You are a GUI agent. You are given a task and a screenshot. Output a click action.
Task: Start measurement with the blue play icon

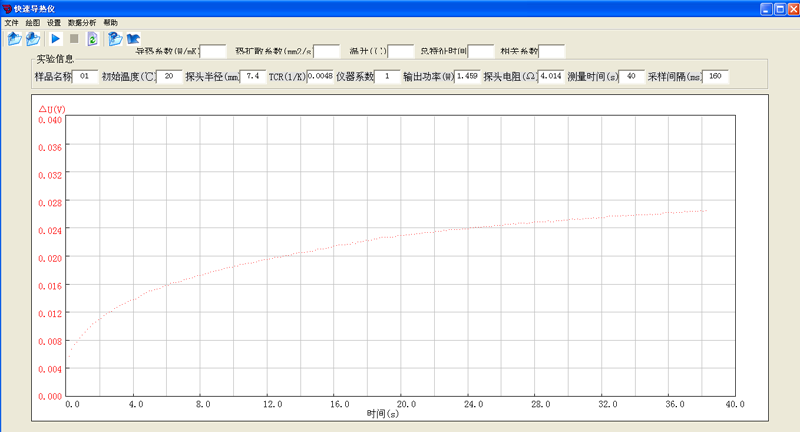point(56,39)
